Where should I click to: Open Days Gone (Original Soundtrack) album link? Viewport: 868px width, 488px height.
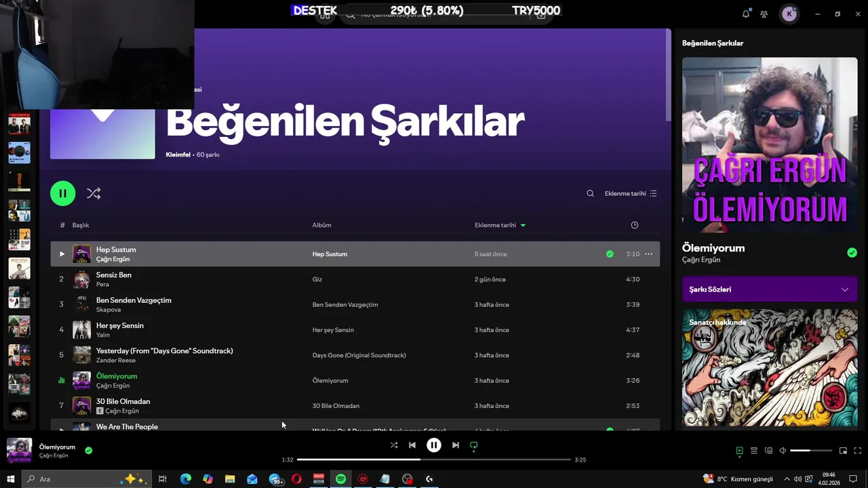(x=359, y=355)
